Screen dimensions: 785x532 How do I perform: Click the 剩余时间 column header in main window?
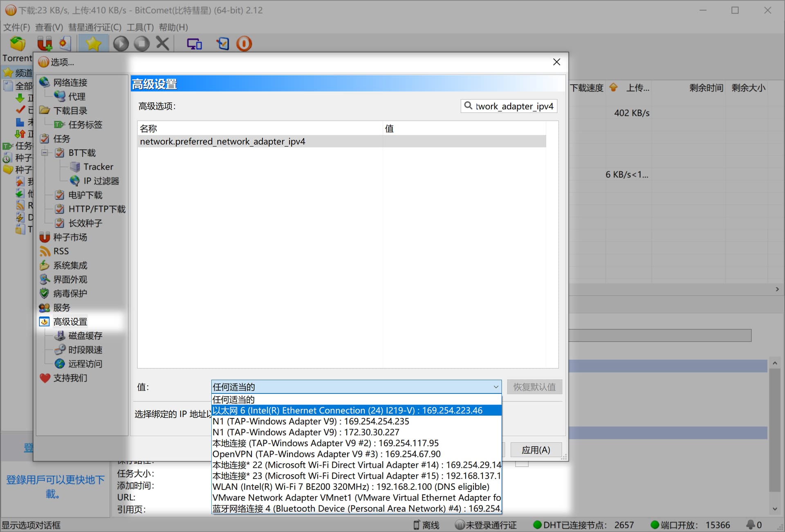pyautogui.click(x=706, y=88)
